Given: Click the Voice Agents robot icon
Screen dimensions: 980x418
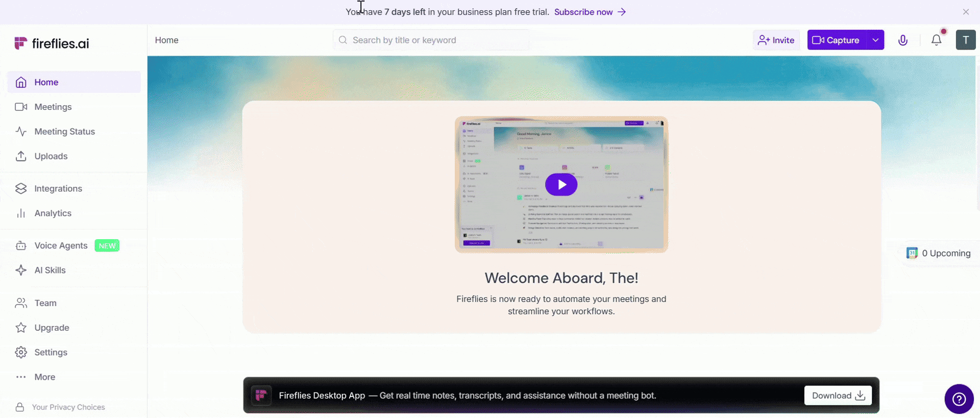Looking at the screenshot, I should (21, 246).
